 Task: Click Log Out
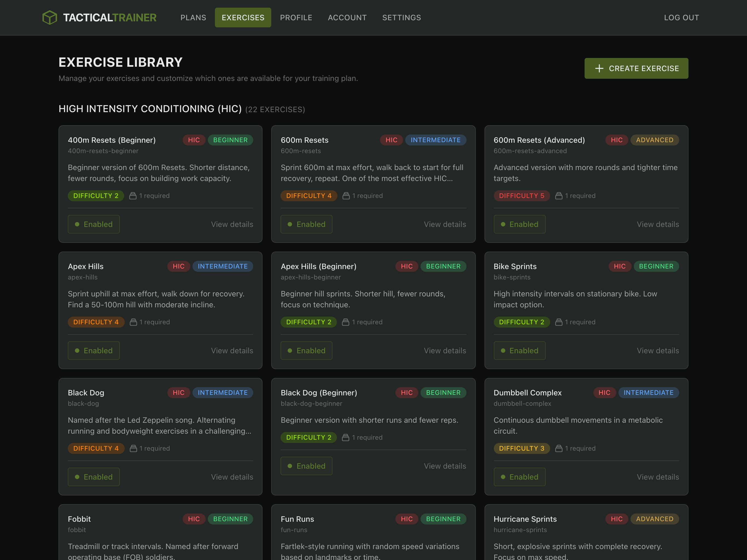click(681, 17)
